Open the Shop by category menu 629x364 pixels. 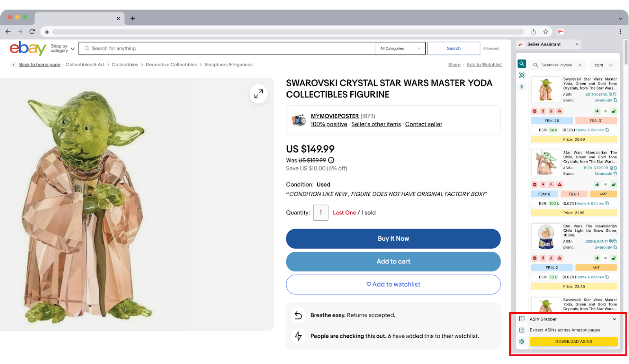[62, 49]
